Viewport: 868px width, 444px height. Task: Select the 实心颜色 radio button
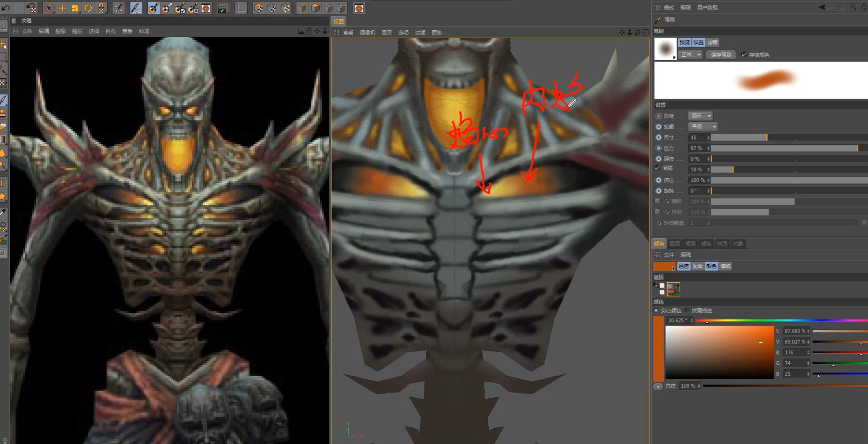[656, 310]
